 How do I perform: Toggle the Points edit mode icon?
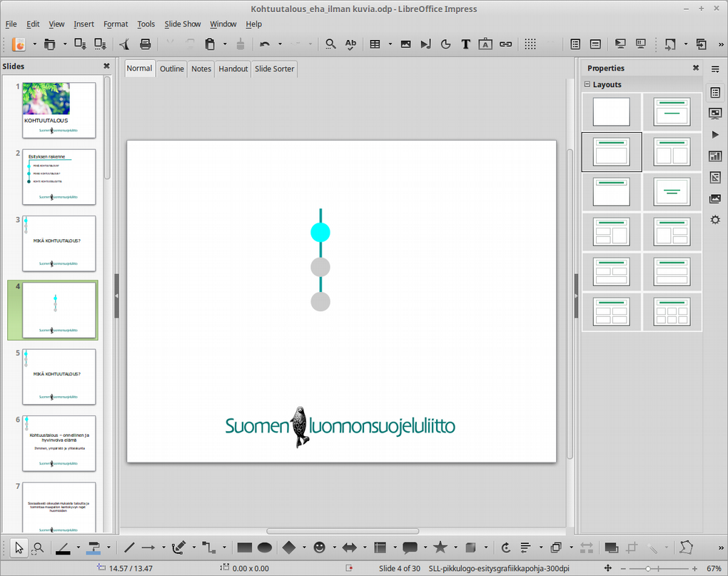click(x=686, y=547)
